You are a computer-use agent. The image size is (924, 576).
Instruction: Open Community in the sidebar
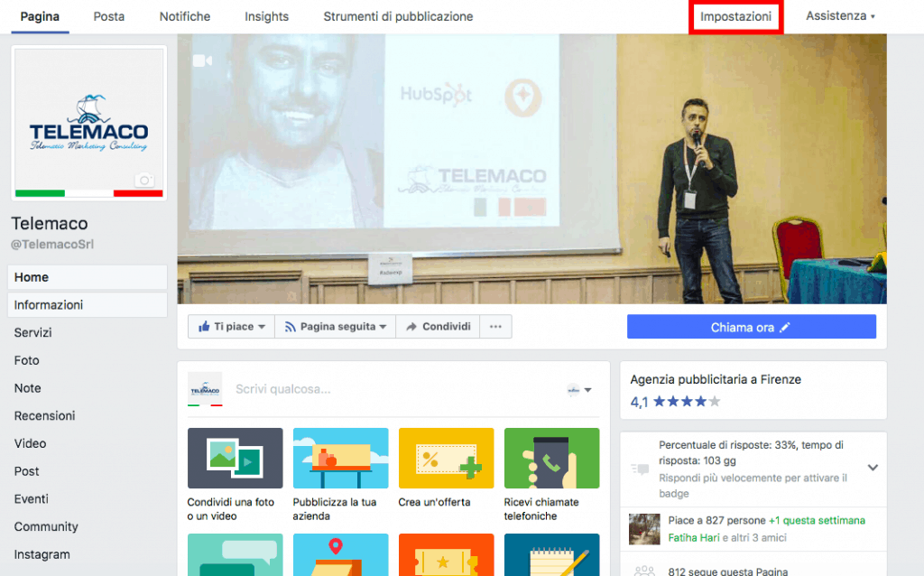click(46, 526)
